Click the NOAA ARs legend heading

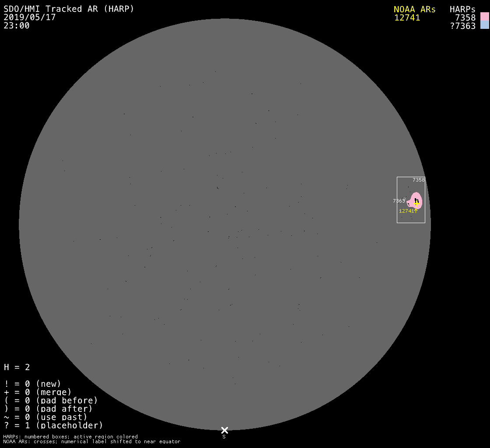[x=414, y=10]
